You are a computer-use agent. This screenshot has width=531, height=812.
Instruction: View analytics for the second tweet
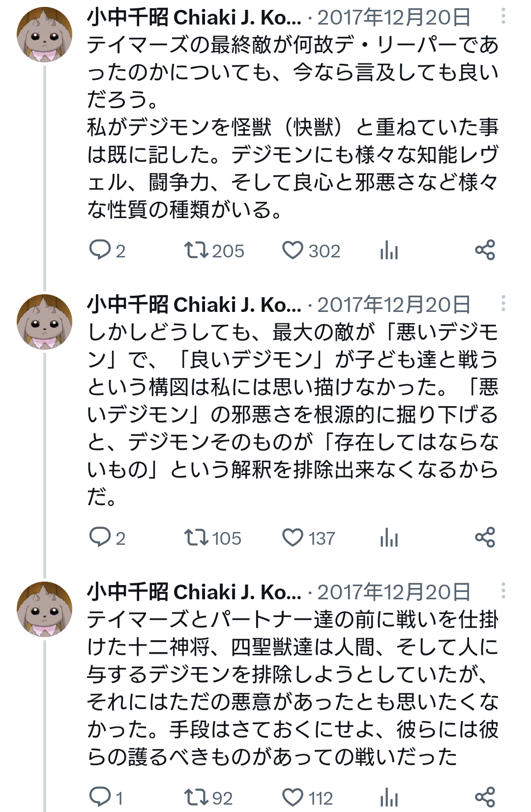[x=389, y=537]
